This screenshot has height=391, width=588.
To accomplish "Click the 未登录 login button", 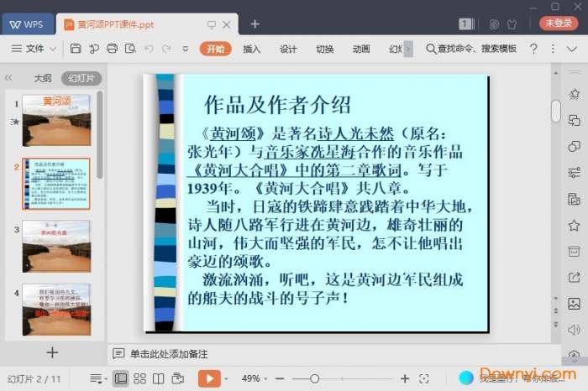I will 559,23.
